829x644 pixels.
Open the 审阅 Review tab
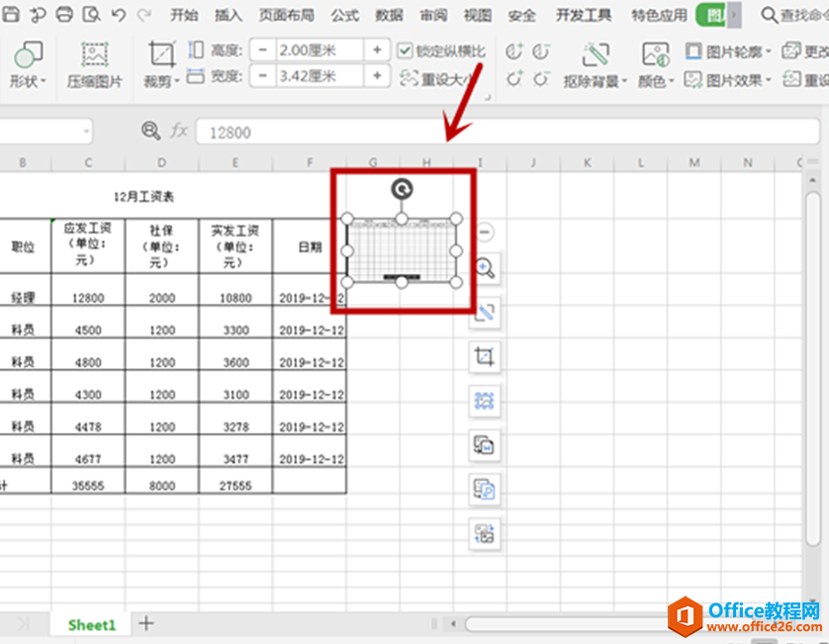pyautogui.click(x=433, y=16)
